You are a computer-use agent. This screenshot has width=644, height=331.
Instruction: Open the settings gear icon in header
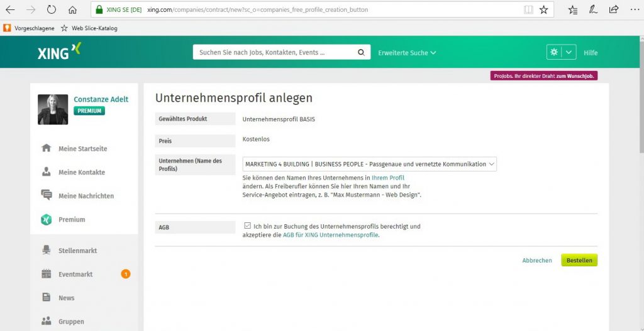(x=554, y=52)
